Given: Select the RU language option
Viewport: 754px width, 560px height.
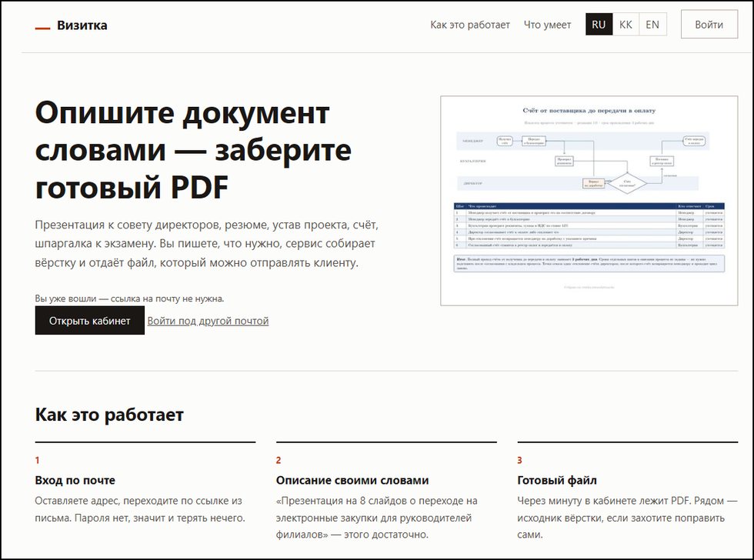Looking at the screenshot, I should point(599,25).
